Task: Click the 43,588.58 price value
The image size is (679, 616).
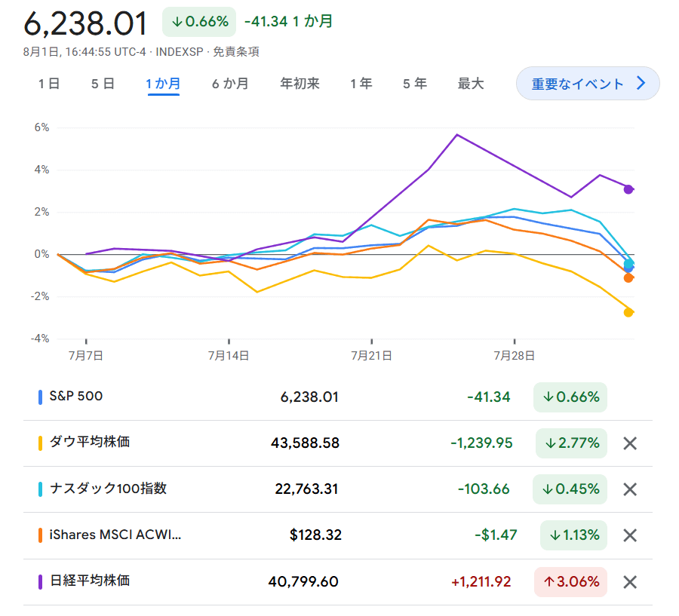Action: click(306, 443)
